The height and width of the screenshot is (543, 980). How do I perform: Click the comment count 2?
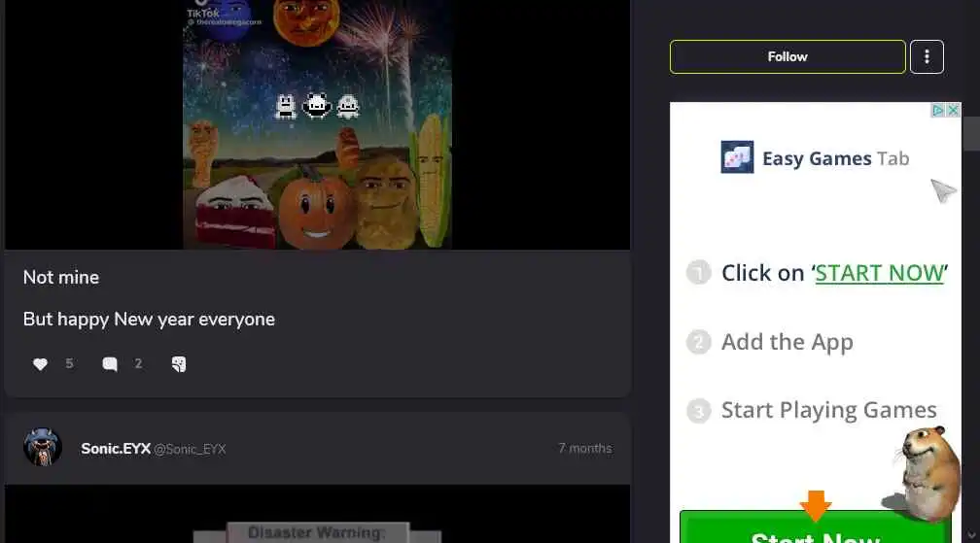(138, 364)
